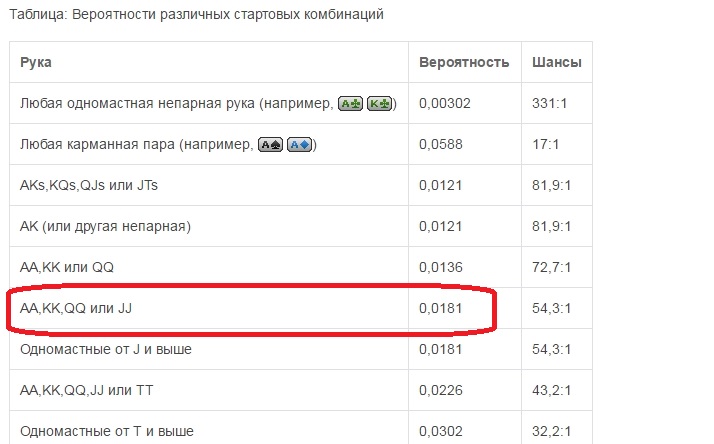Click the odds value 331:1
The image size is (714, 444).
point(549,103)
